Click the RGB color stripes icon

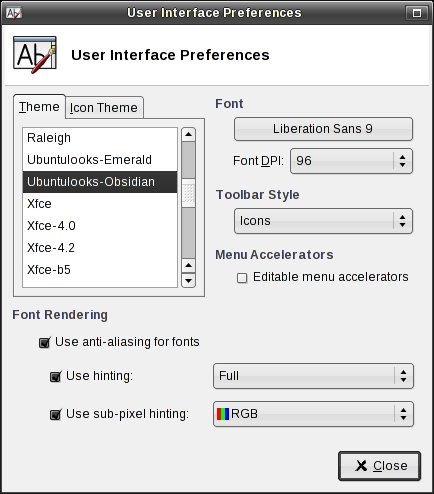click(223, 414)
